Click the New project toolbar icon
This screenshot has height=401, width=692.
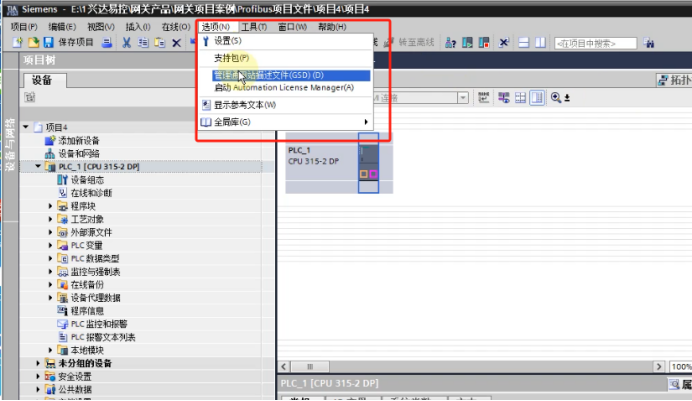(x=17, y=43)
